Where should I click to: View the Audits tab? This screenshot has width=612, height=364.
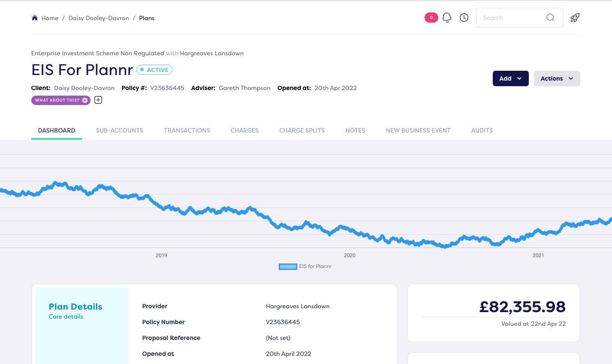point(482,130)
